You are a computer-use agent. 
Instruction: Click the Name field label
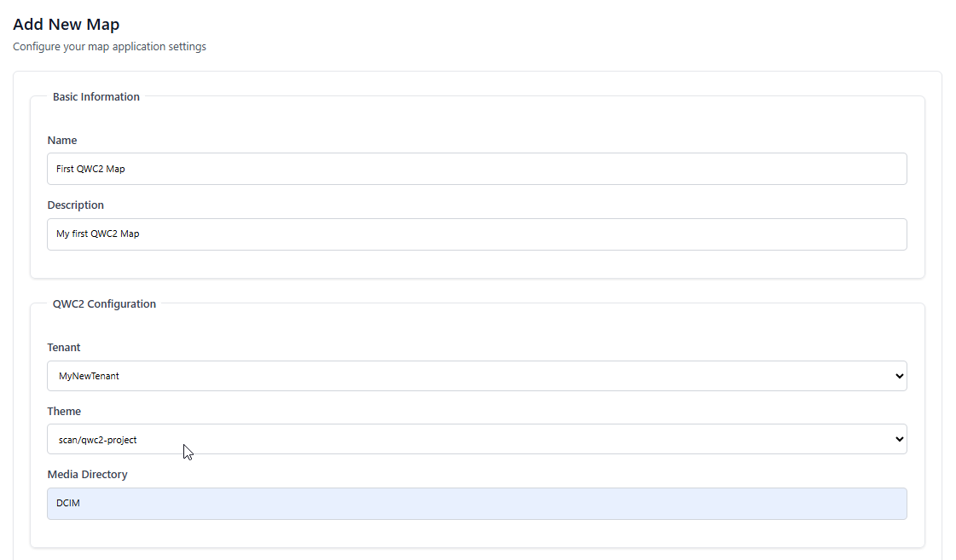pyautogui.click(x=62, y=141)
